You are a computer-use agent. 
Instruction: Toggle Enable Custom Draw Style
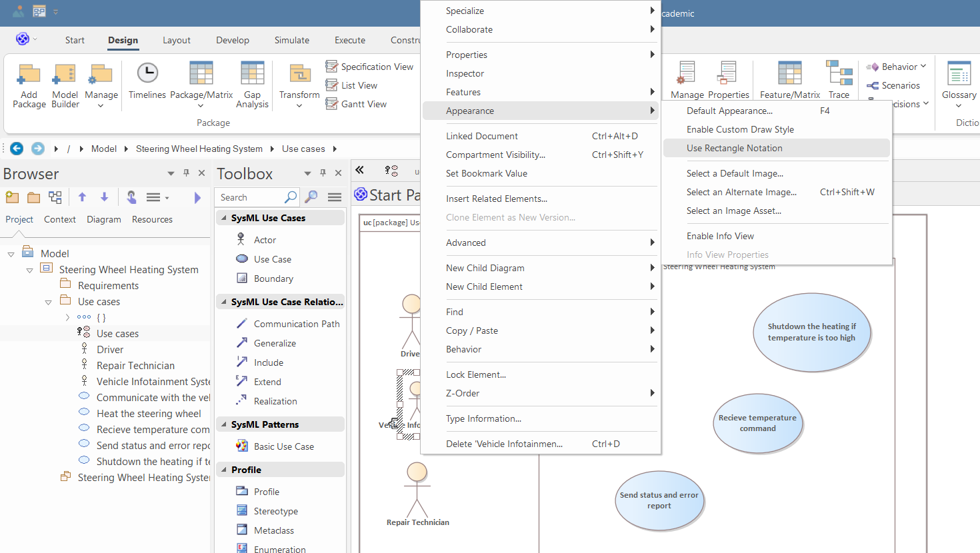click(x=777, y=129)
